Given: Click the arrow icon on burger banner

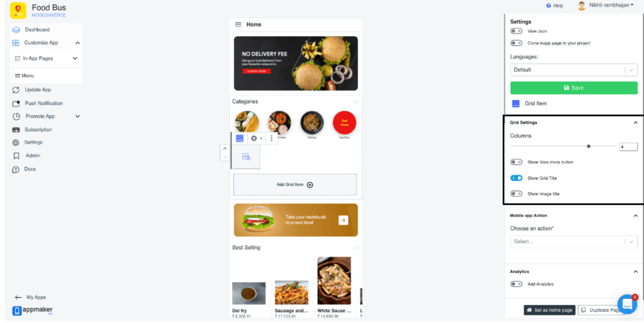Looking at the screenshot, I should point(343,220).
